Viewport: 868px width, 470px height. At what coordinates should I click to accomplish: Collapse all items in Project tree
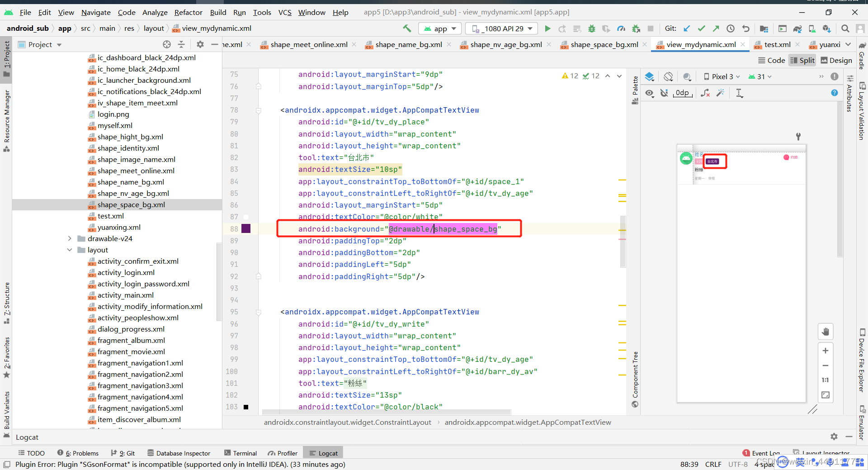pos(181,44)
